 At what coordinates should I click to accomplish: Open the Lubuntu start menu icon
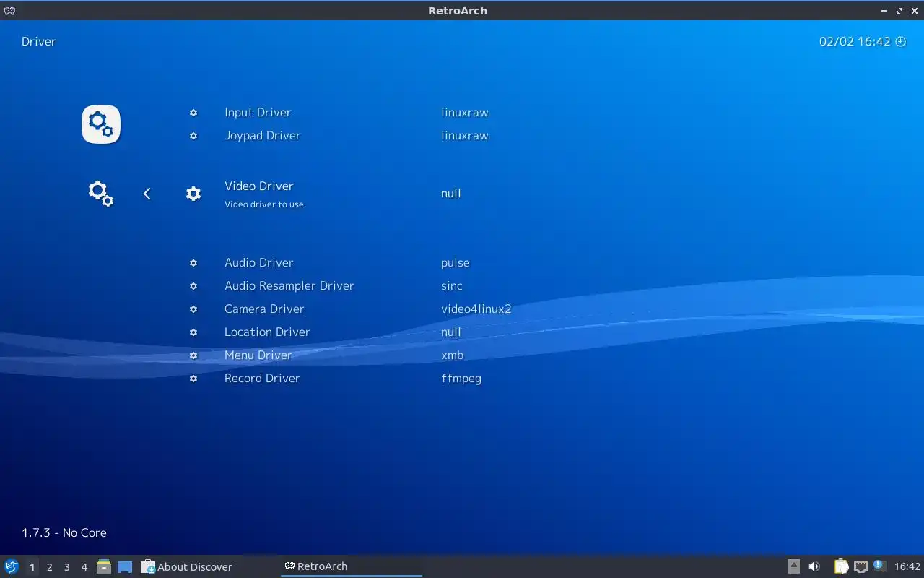[x=12, y=566]
